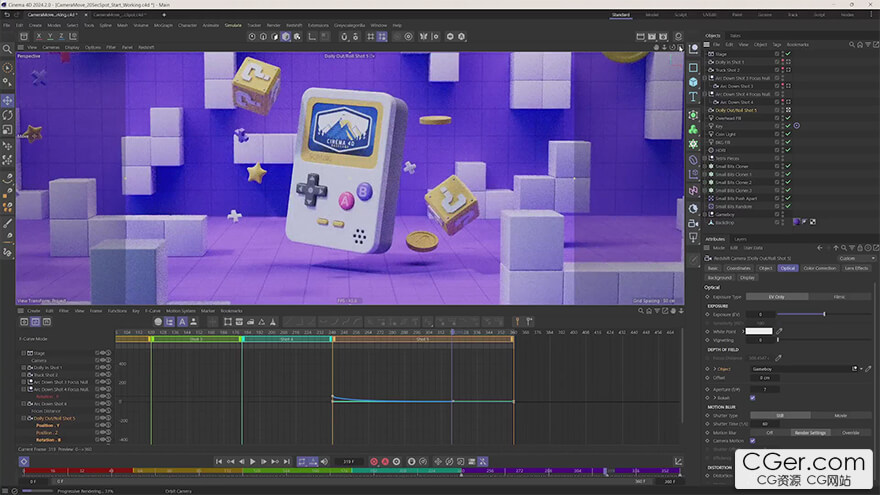The image size is (880, 495).
Task: Click the light icon in side palette
Action: [x=693, y=237]
